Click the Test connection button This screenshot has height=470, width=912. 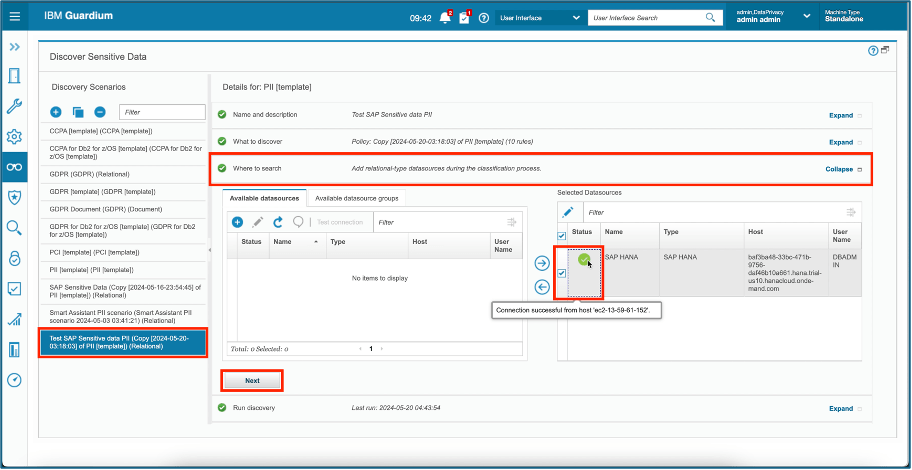pyautogui.click(x=340, y=222)
